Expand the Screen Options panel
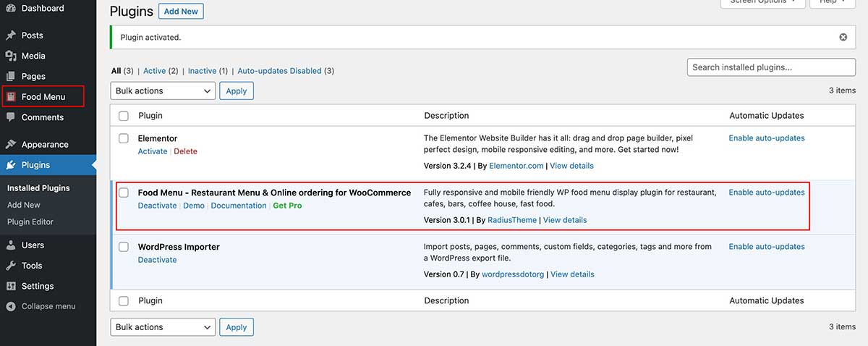This screenshot has height=346, width=868. click(x=762, y=2)
